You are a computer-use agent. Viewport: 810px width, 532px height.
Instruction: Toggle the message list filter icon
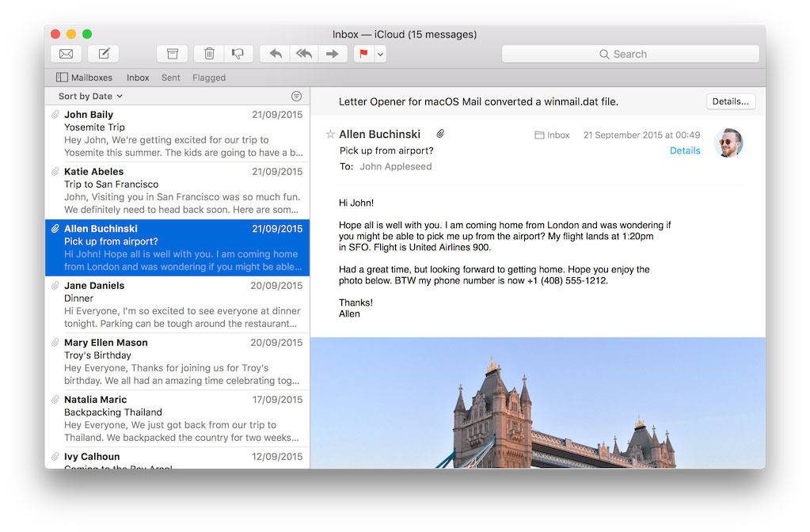coord(296,96)
